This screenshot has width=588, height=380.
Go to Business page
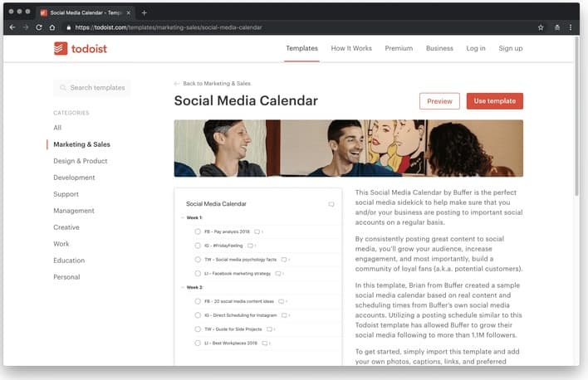(439, 48)
